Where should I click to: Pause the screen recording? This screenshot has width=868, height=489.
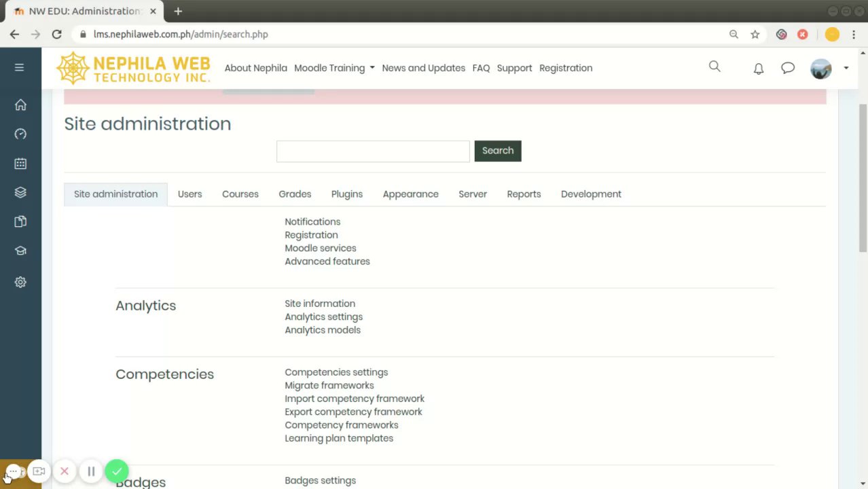click(x=91, y=471)
